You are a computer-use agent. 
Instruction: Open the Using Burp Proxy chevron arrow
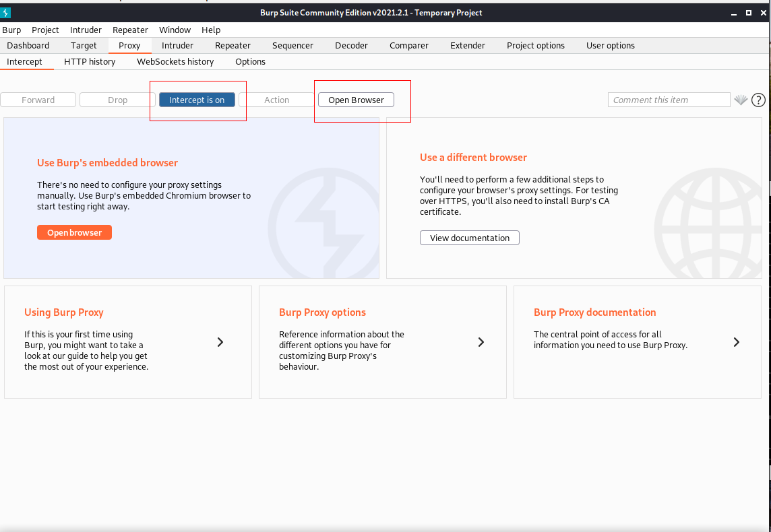220,342
